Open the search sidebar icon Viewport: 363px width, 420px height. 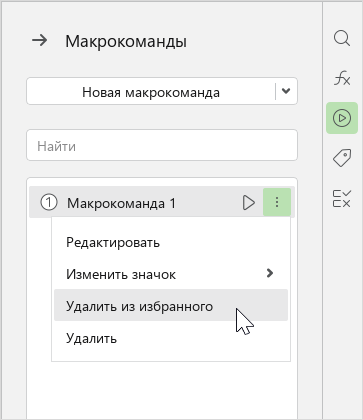pyautogui.click(x=342, y=38)
